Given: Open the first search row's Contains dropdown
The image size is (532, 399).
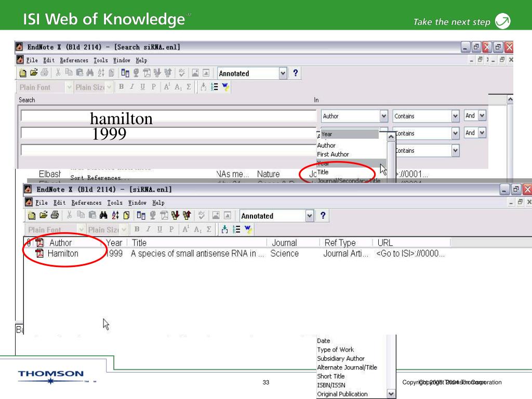Looking at the screenshot, I should coord(455,116).
